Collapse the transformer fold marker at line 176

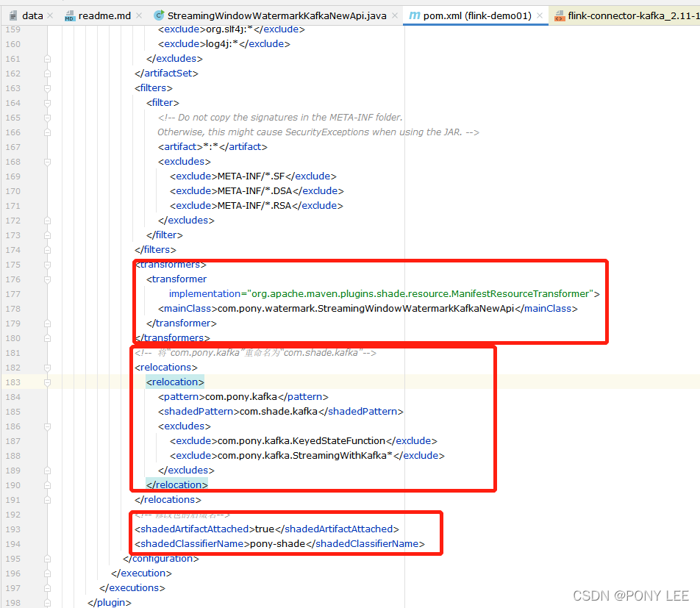point(47,279)
